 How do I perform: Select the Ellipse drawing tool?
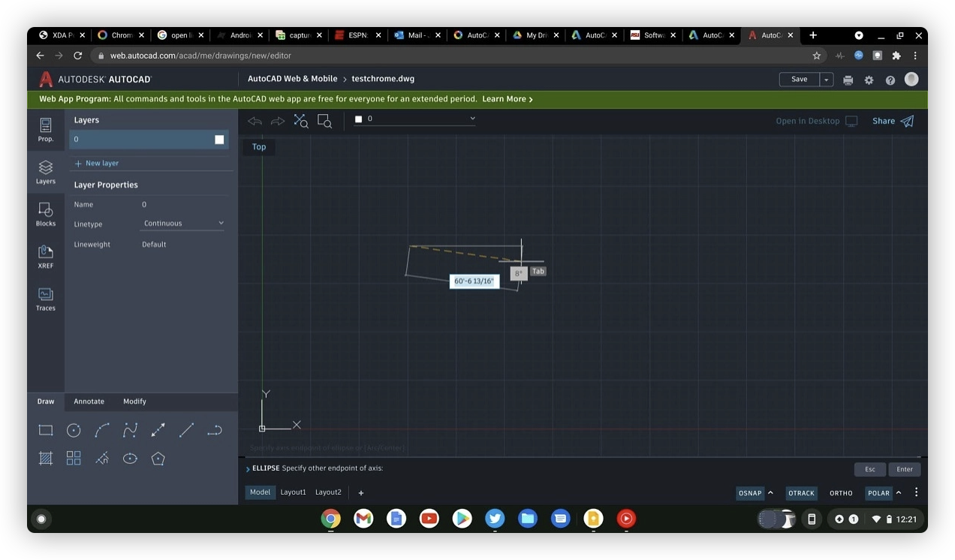(x=130, y=458)
